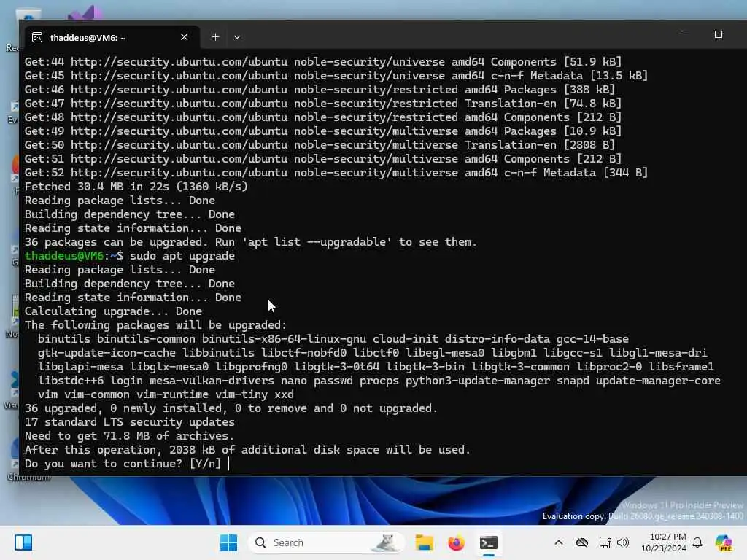747x560 pixels.
Task: Click the 'The following packages will be upgraded:' line
Action: coord(156,325)
